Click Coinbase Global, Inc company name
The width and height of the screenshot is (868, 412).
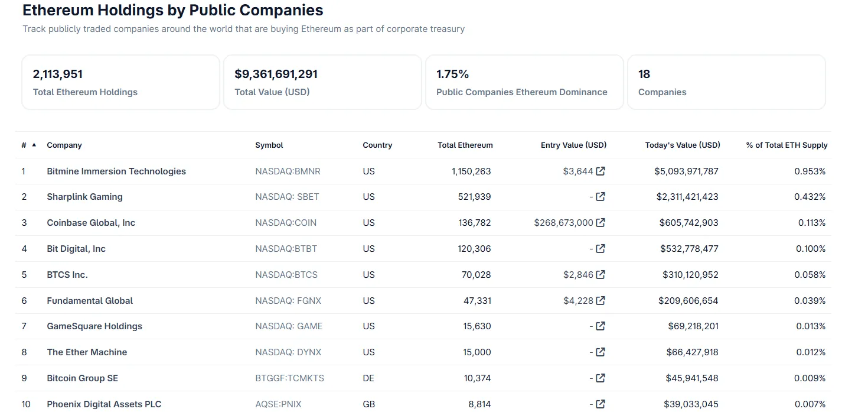(x=91, y=223)
